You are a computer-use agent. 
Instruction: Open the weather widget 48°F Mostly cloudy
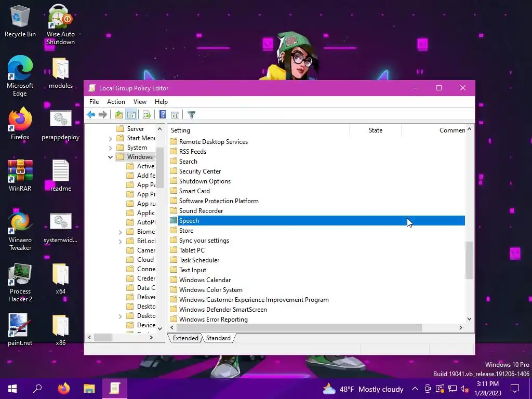point(363,389)
